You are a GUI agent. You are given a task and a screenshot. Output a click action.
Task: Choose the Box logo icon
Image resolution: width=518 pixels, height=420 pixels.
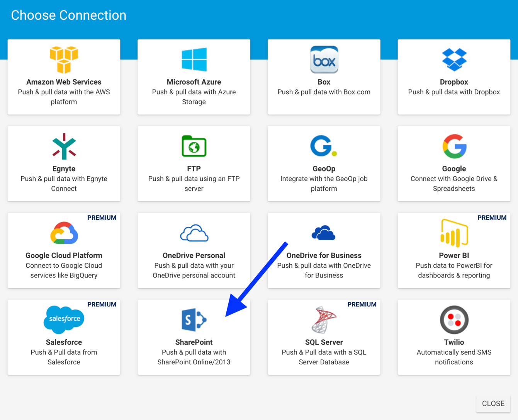click(324, 60)
